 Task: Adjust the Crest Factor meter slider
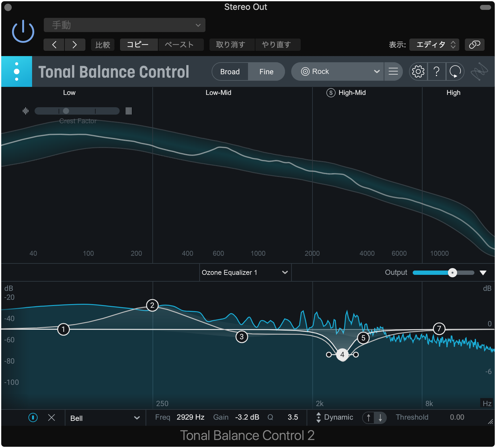[77, 111]
